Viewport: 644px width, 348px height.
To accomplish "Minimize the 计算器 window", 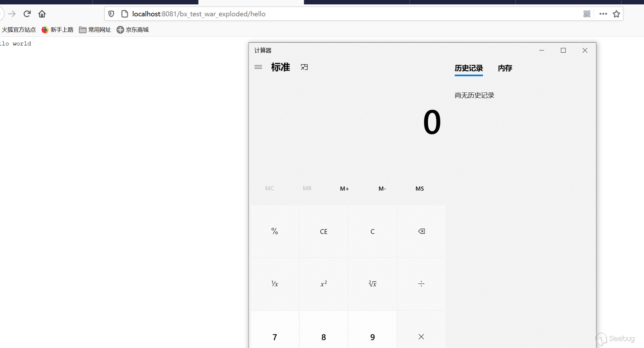I will click(x=542, y=50).
